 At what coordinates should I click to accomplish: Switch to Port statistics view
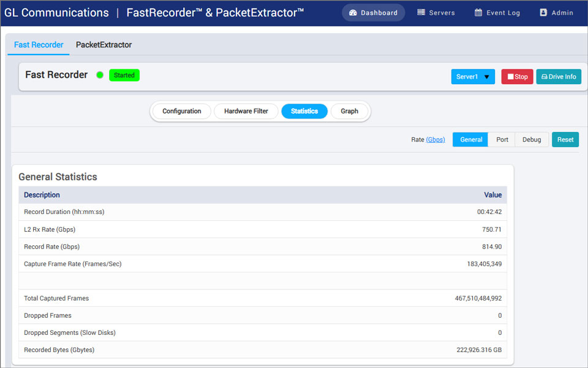(502, 139)
